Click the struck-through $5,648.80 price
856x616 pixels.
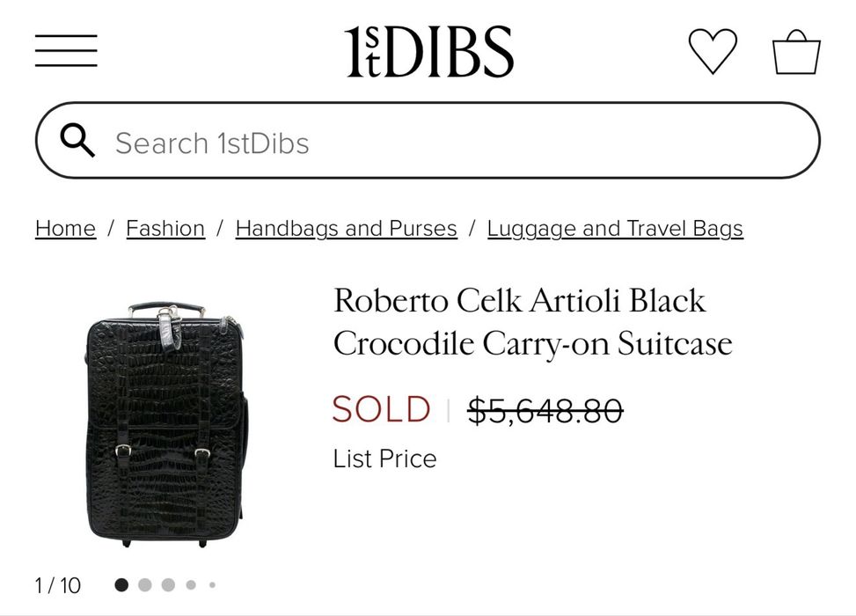click(x=545, y=410)
